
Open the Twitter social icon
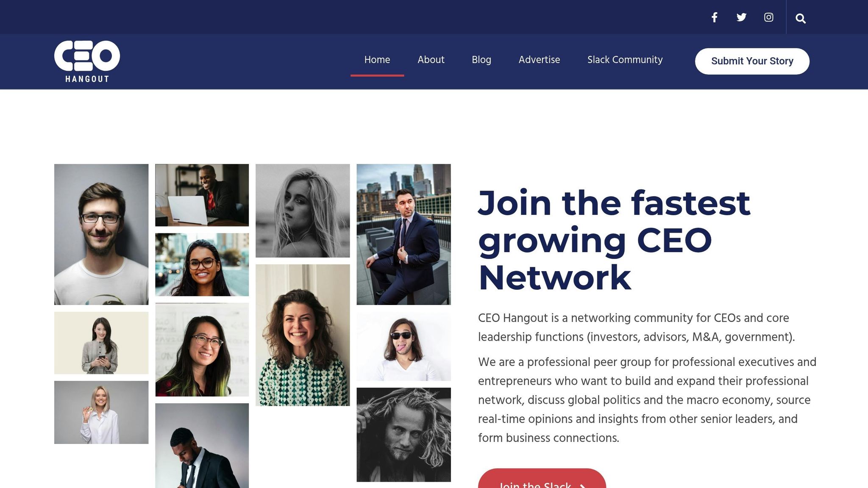click(x=741, y=17)
